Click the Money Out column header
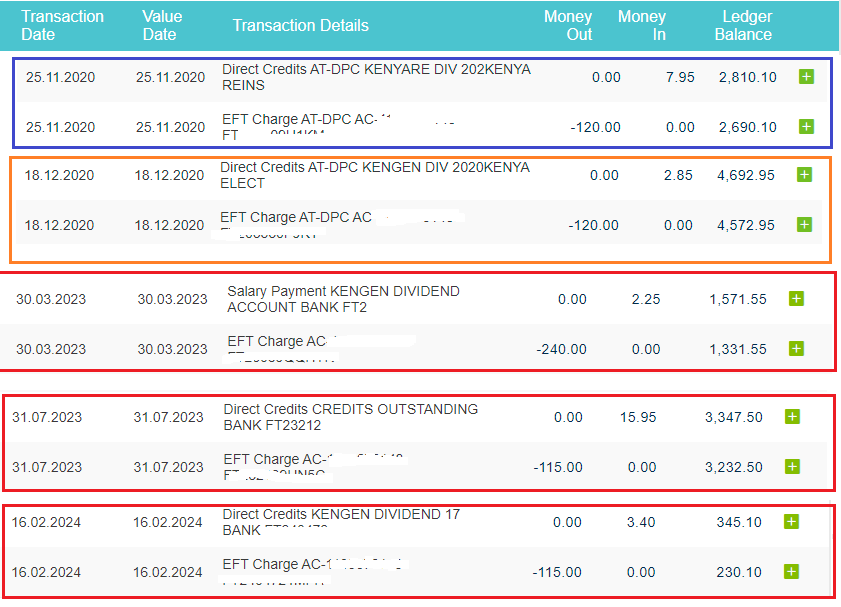 568,25
